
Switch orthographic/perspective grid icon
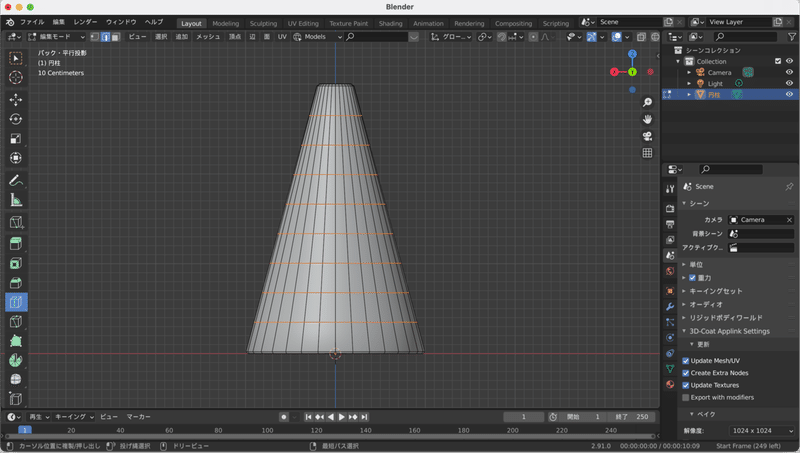click(x=647, y=153)
